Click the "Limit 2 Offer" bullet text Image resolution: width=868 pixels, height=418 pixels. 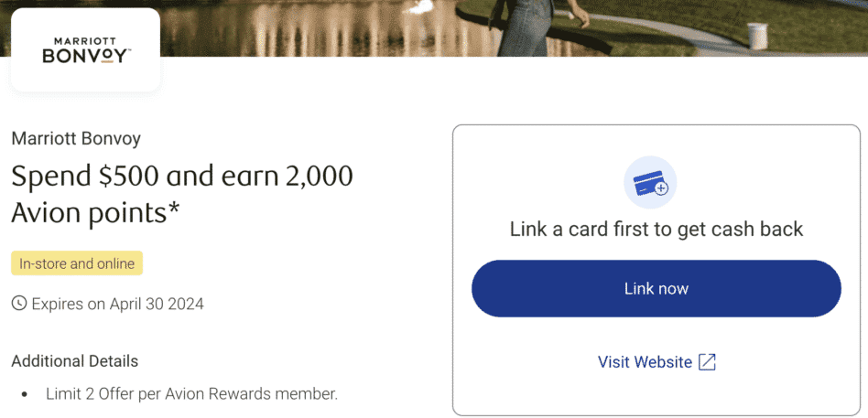pyautogui.click(x=191, y=394)
